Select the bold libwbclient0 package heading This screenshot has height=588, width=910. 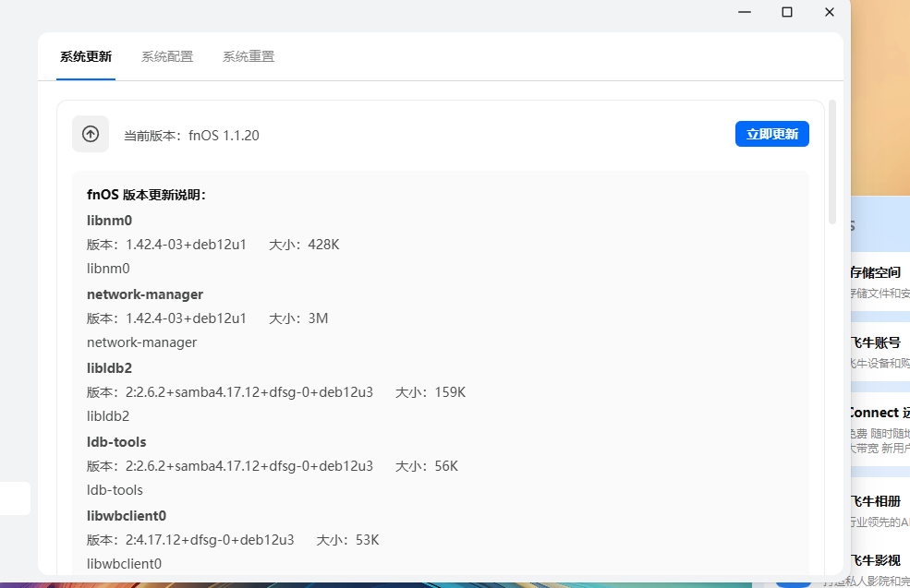(x=127, y=516)
